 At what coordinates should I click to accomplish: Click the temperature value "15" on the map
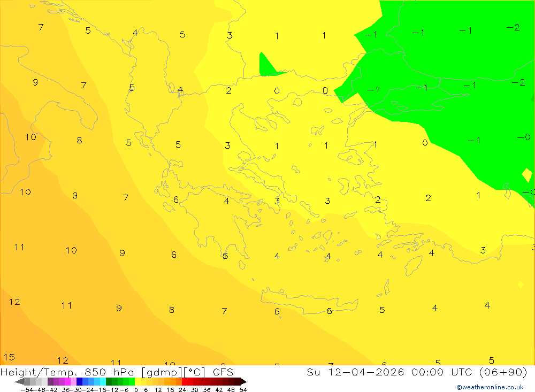click(9, 357)
